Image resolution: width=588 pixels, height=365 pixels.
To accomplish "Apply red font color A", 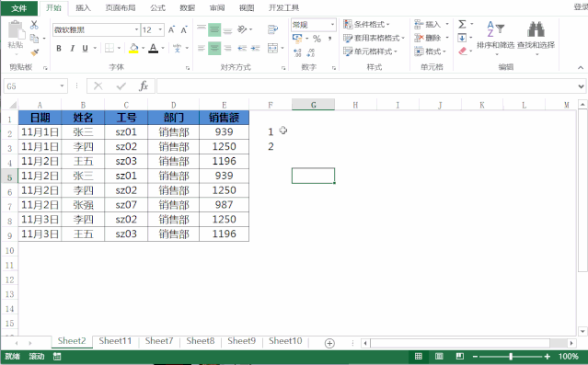I will click(x=153, y=49).
